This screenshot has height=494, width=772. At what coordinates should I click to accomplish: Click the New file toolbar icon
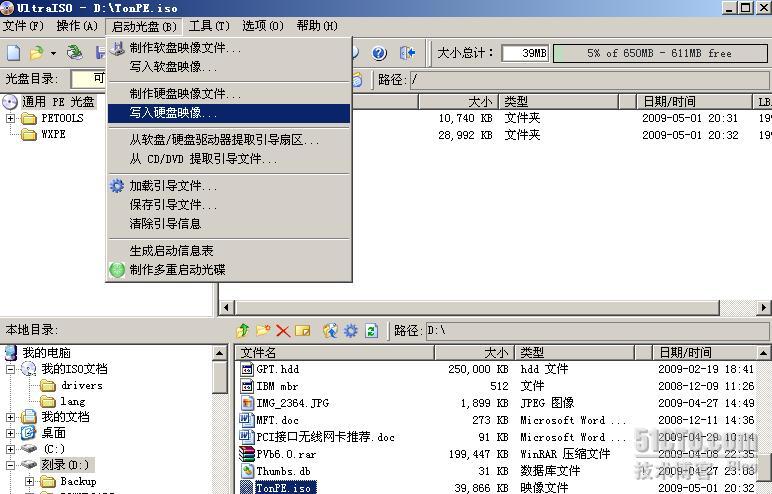(x=13, y=52)
